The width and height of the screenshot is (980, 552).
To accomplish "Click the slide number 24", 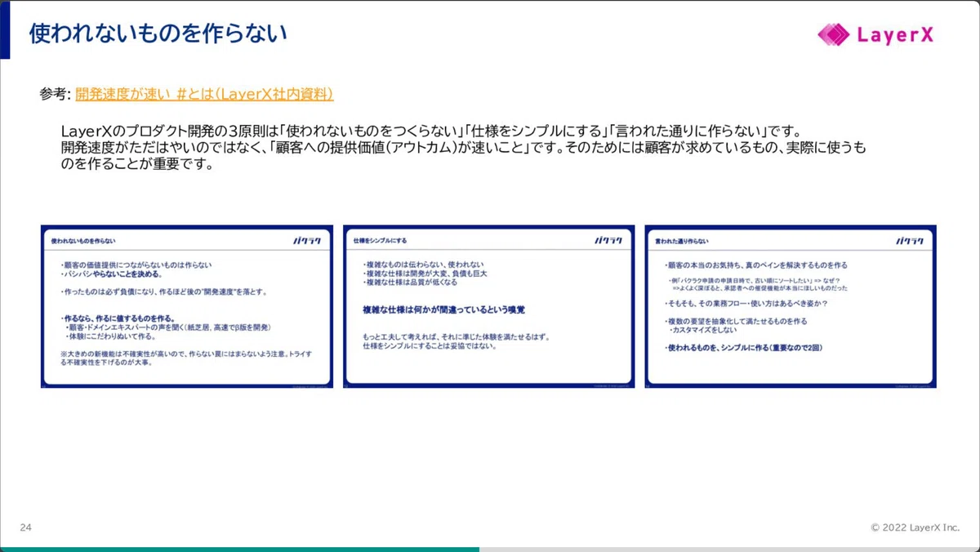I will (25, 527).
